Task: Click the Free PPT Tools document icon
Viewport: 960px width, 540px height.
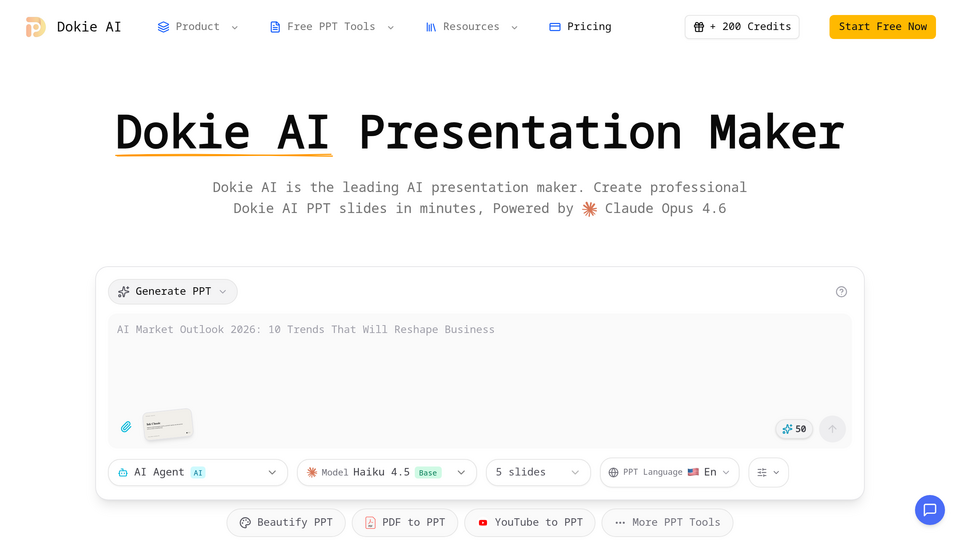Action: pyautogui.click(x=276, y=27)
